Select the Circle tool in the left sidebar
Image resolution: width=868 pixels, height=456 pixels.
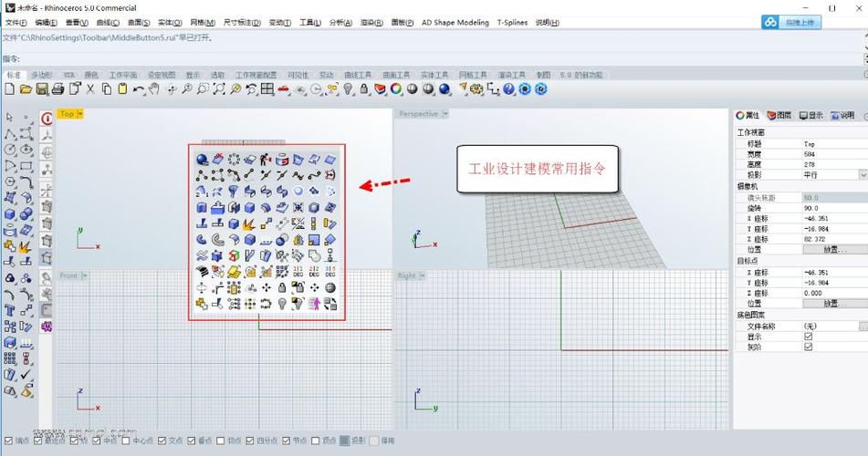[x=9, y=150]
